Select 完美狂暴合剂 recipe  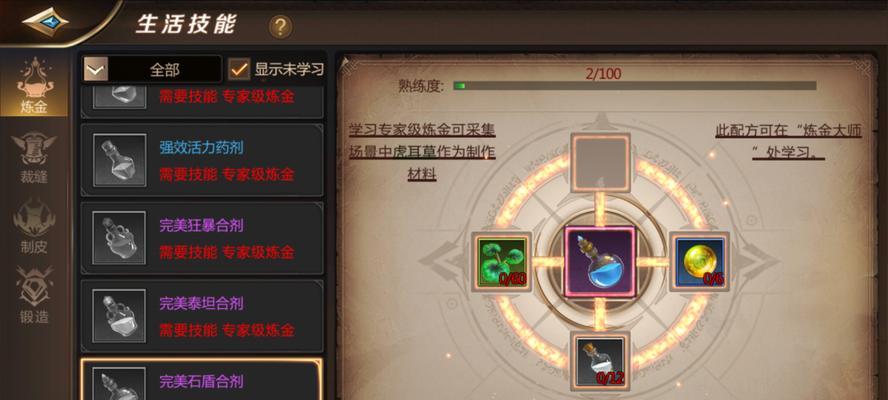click(x=202, y=238)
